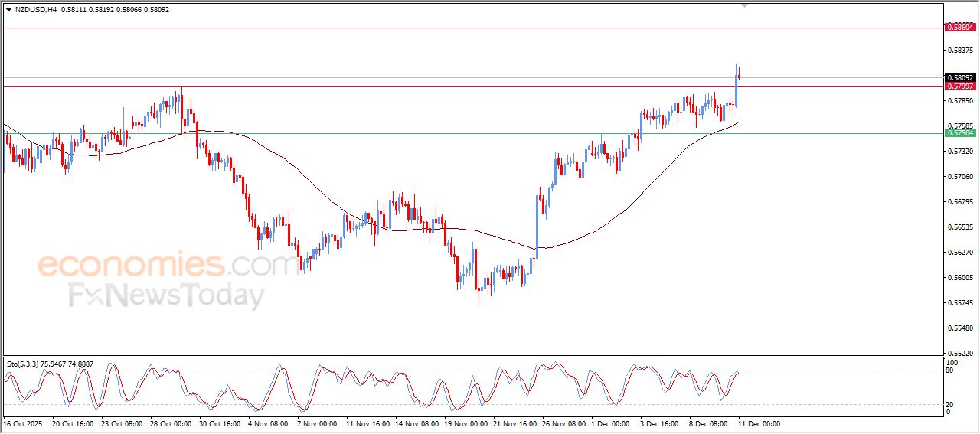Screen dimensions: 980x434
Task: Click the 16 Oct 2025 date label
Action: [x=24, y=423]
